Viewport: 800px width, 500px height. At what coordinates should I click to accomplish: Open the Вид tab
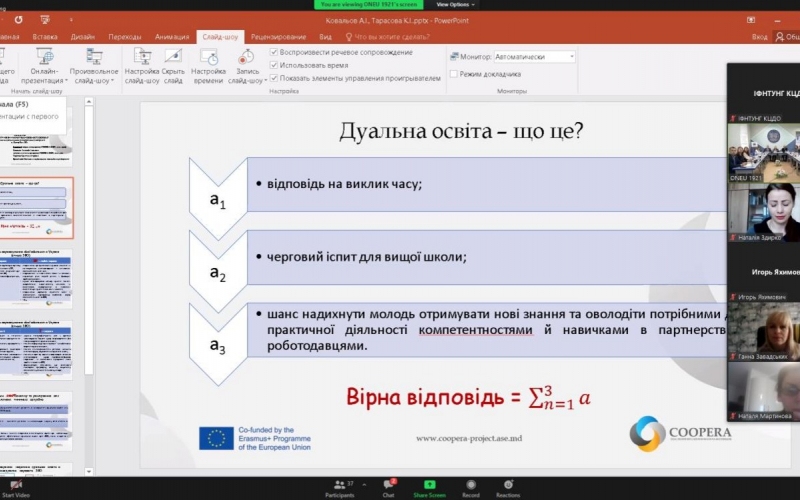[326, 37]
